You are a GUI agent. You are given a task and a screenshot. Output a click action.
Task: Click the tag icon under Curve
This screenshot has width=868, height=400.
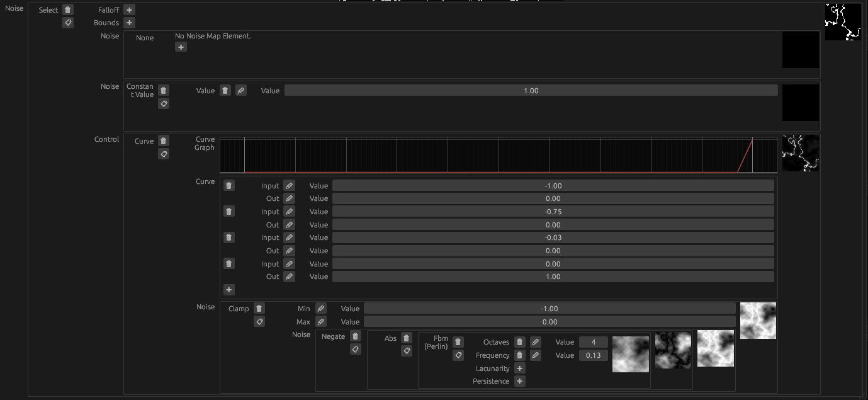(x=164, y=154)
